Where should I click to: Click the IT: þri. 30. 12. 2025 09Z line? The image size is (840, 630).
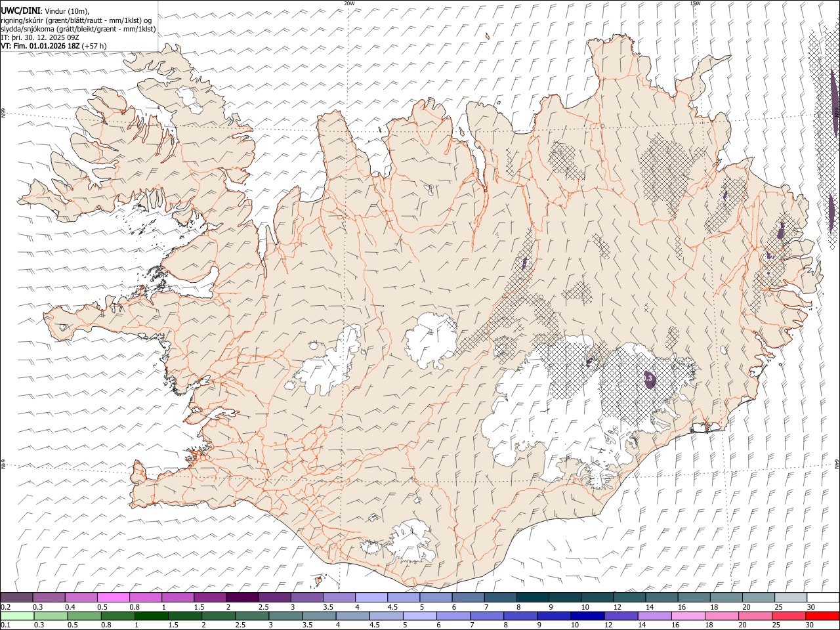[x=41, y=37]
